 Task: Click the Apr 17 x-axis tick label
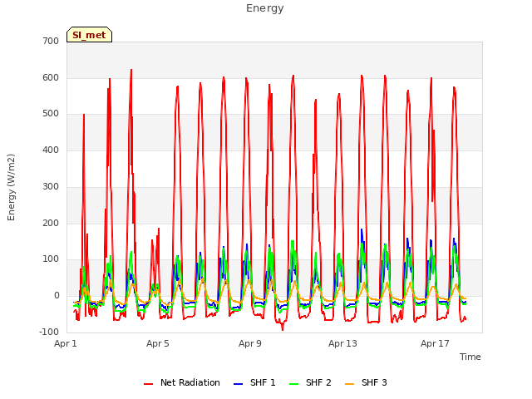(435, 343)
